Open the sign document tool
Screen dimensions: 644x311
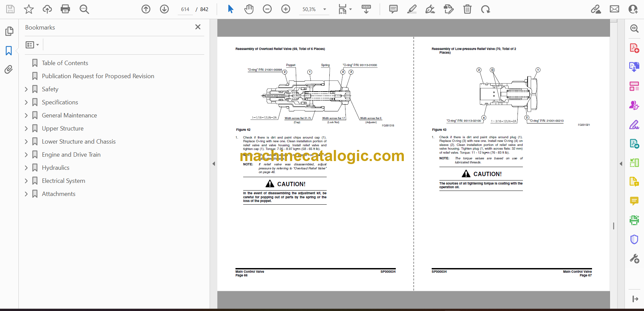pos(430,9)
